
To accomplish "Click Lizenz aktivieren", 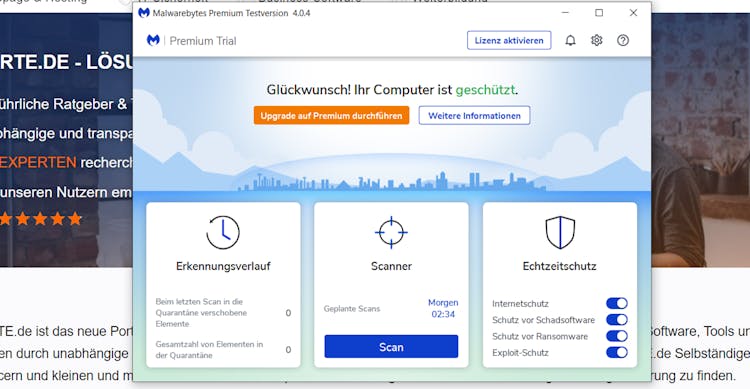I will (x=509, y=41).
